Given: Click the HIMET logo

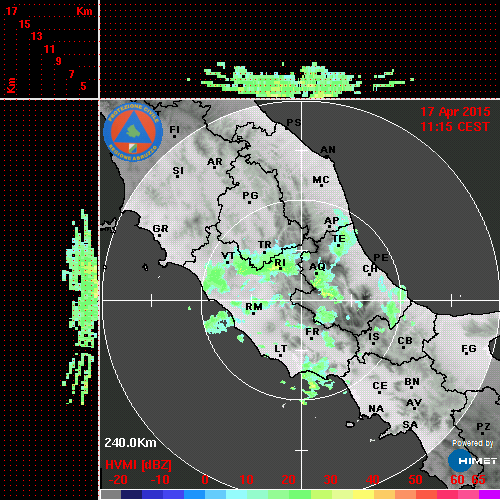Looking at the screenshot, I should 472,461.
